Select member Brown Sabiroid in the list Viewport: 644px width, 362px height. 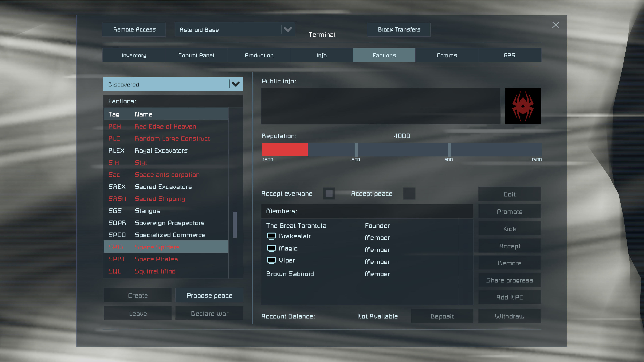(x=290, y=274)
